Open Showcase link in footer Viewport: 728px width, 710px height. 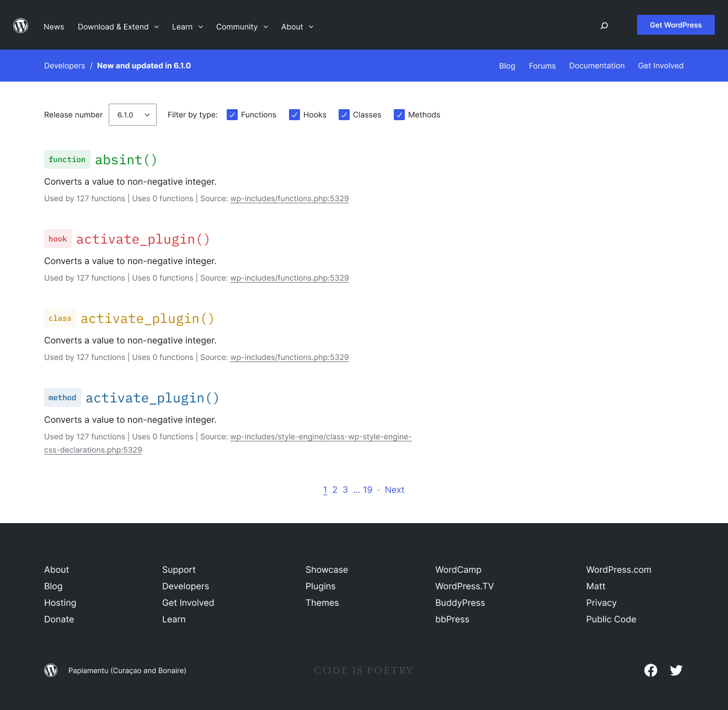click(x=326, y=569)
